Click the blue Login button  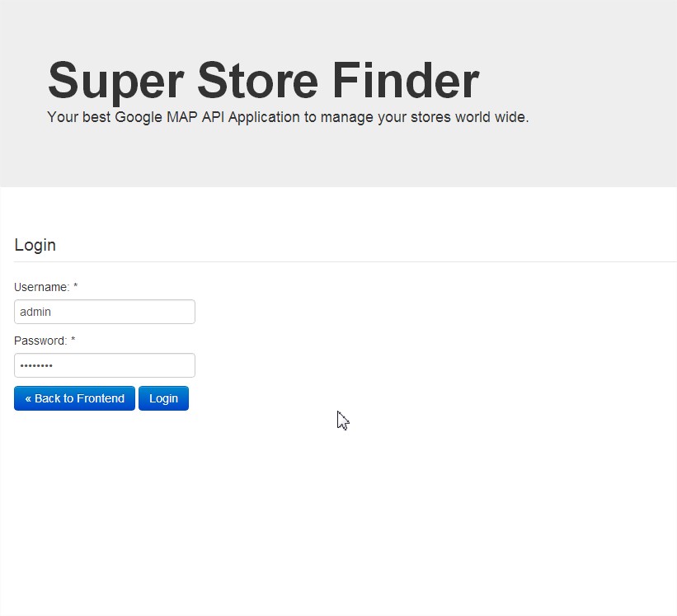point(163,398)
